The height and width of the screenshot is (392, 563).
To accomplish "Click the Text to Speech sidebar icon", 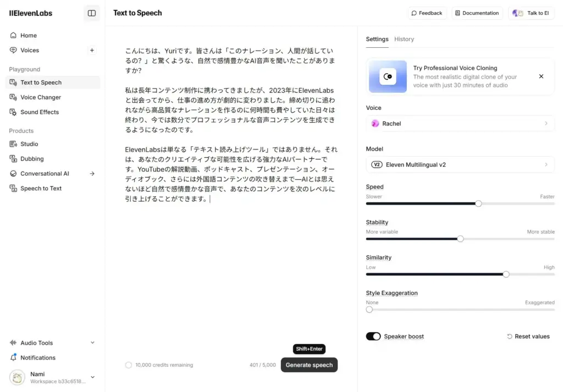I will pos(13,82).
